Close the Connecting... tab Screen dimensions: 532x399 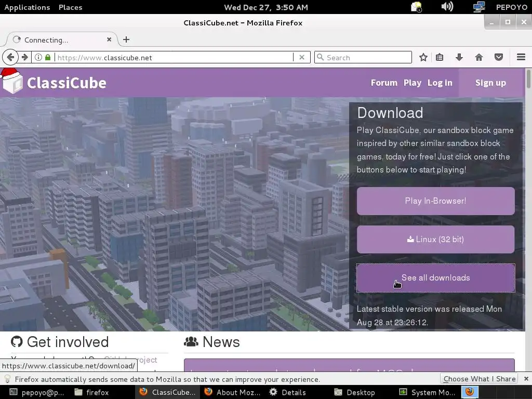click(x=109, y=39)
